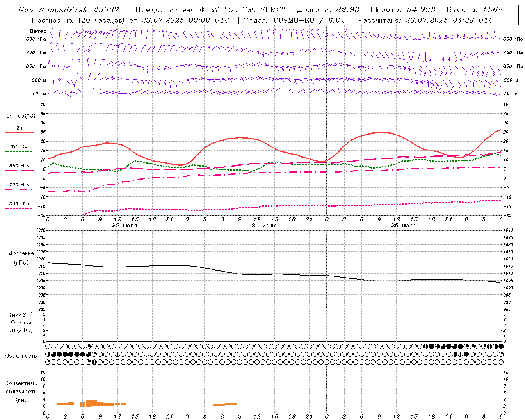
Task: Click the Широта: 54.993 header field
Action: point(403,10)
